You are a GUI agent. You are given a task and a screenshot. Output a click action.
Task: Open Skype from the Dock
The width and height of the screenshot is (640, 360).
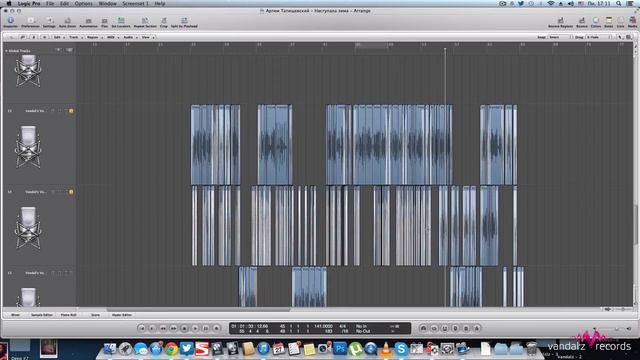click(401, 349)
